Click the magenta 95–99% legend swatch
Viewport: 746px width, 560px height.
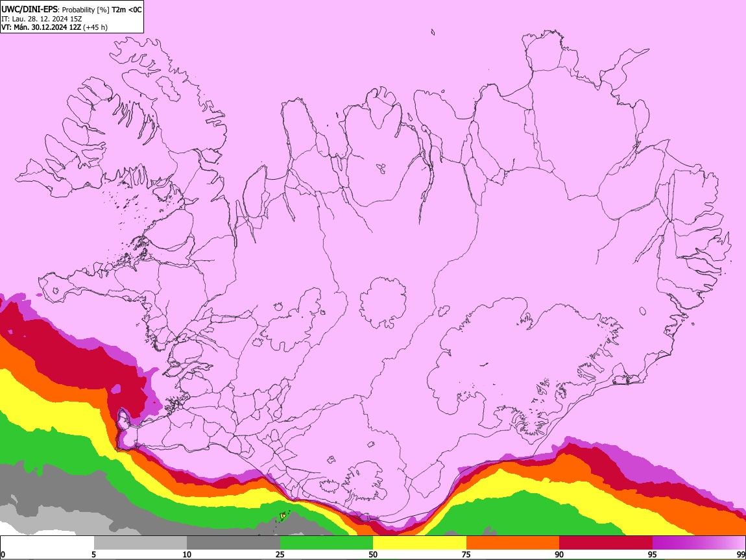pyautogui.click(x=699, y=543)
